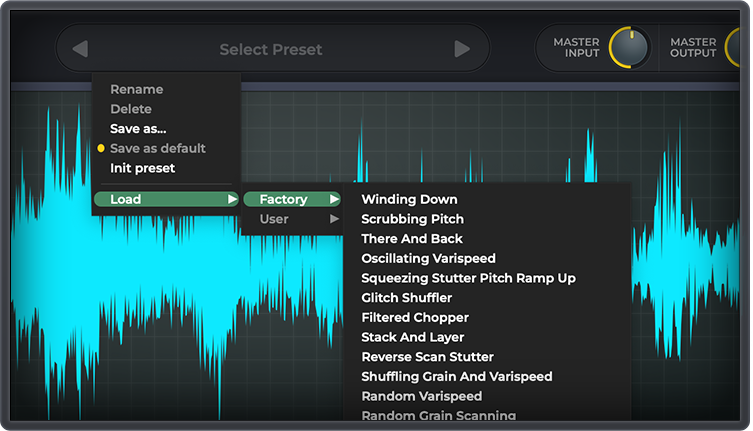Choose Shuffling Grain And Varispeed preset
753x431 pixels.
[x=456, y=377]
